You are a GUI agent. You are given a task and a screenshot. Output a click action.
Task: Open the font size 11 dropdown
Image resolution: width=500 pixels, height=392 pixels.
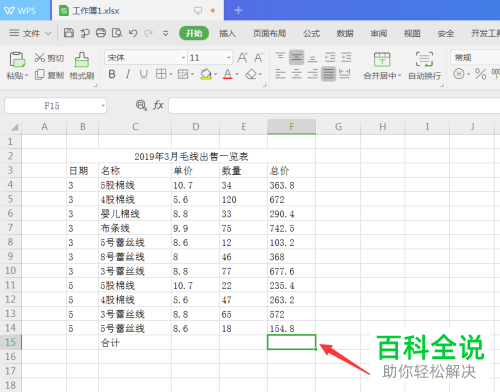point(229,58)
